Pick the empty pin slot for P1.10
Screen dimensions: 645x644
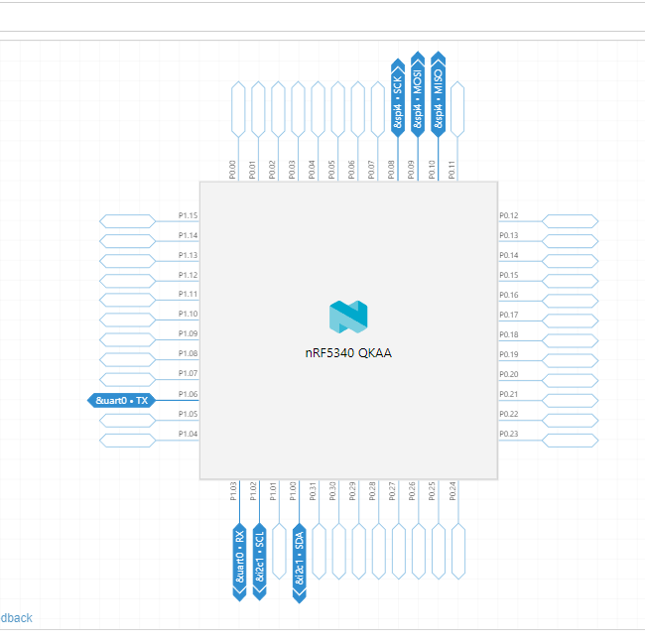click(128, 320)
